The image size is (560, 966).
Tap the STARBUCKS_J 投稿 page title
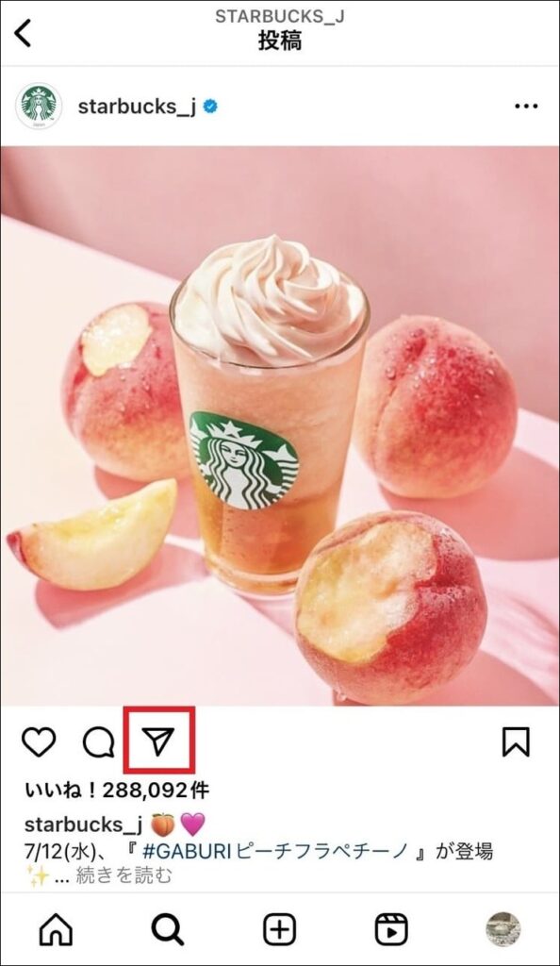[280, 29]
